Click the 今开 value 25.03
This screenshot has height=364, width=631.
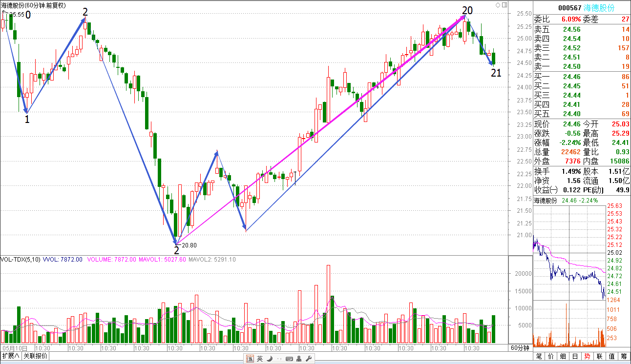click(x=620, y=124)
